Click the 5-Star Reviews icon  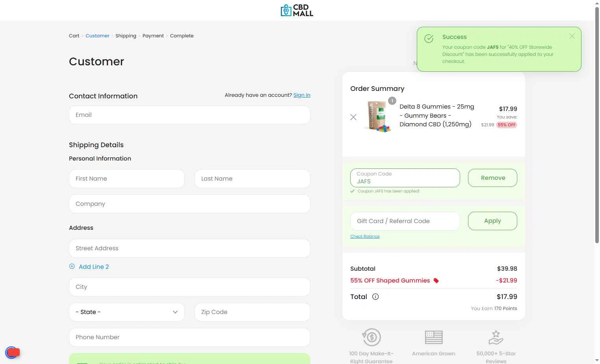click(x=496, y=337)
